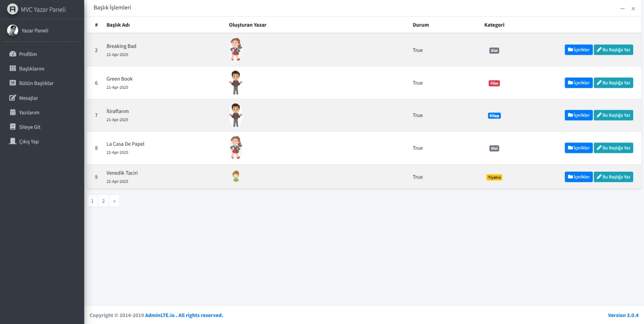Click the Kitap badge on İtiraflarım row

(x=494, y=116)
